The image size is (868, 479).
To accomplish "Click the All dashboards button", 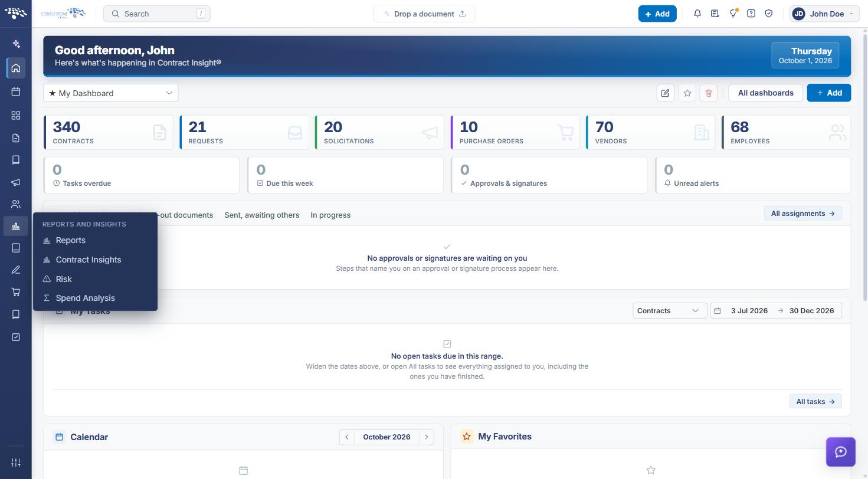I will 766,93.
